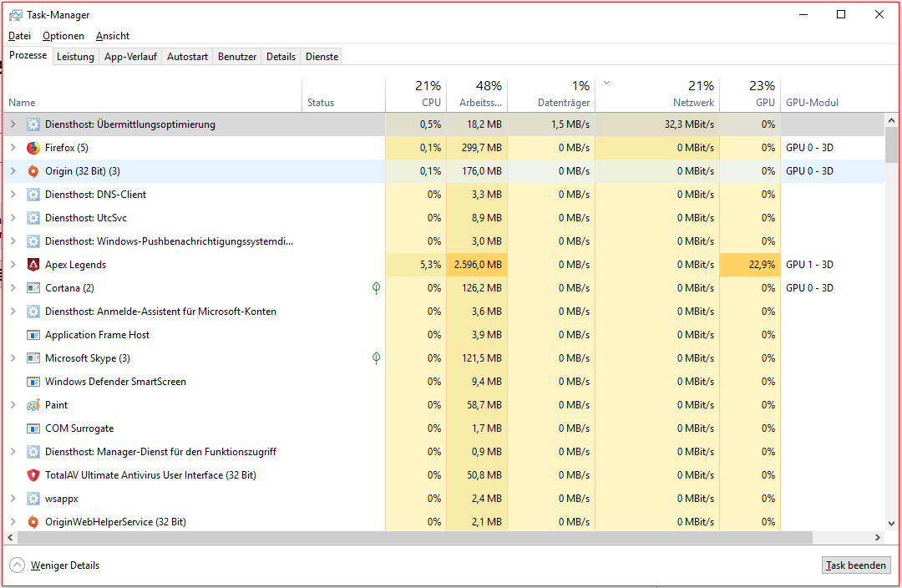902x588 pixels.
Task: Click the Origin (32 Bit) process icon
Action: click(33, 171)
